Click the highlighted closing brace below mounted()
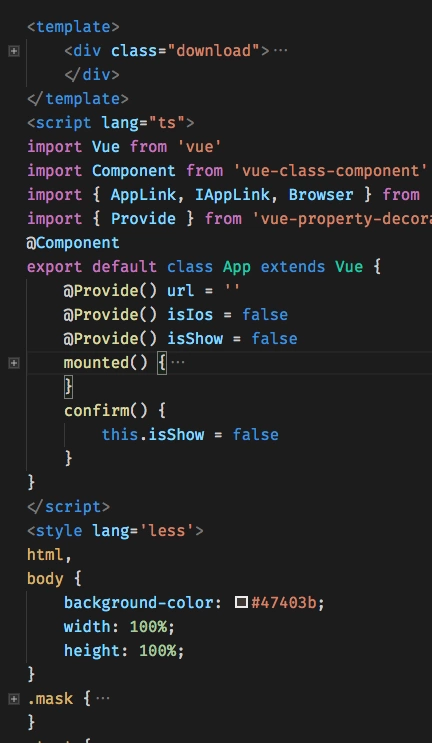 click(69, 387)
